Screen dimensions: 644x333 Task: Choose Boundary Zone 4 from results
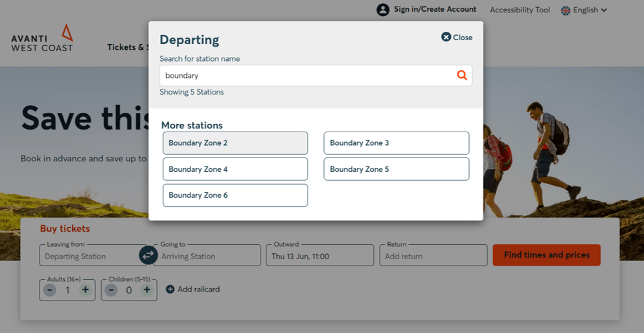click(x=235, y=169)
